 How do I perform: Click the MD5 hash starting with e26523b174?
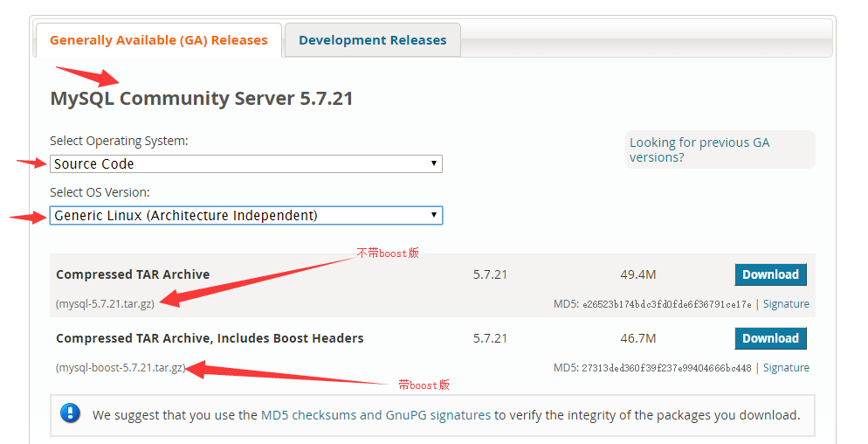[666, 304]
